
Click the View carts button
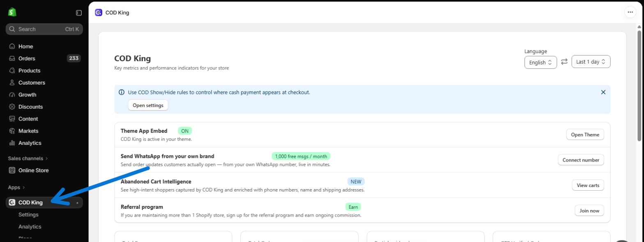click(x=588, y=185)
